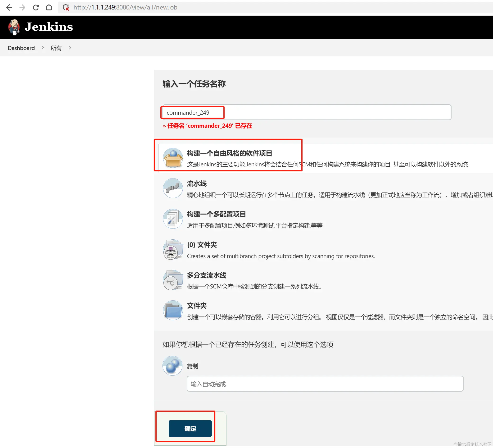
Task: Choose the multibranch pipeline (多分支流水线) icon
Action: (173, 280)
